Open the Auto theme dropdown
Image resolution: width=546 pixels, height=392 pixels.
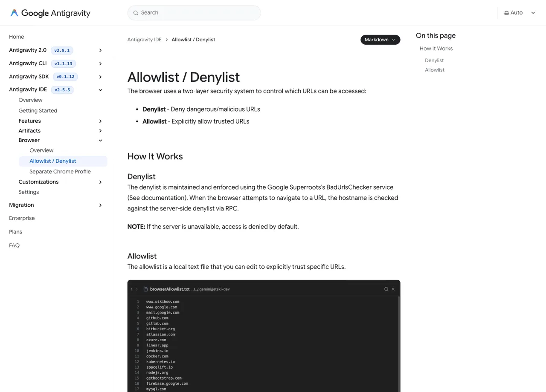[x=520, y=13]
